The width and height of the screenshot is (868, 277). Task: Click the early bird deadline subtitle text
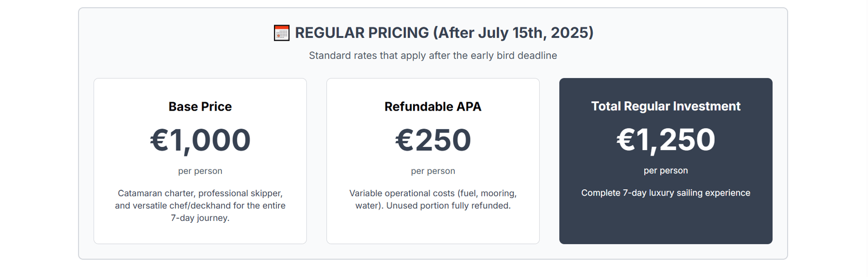[433, 55]
